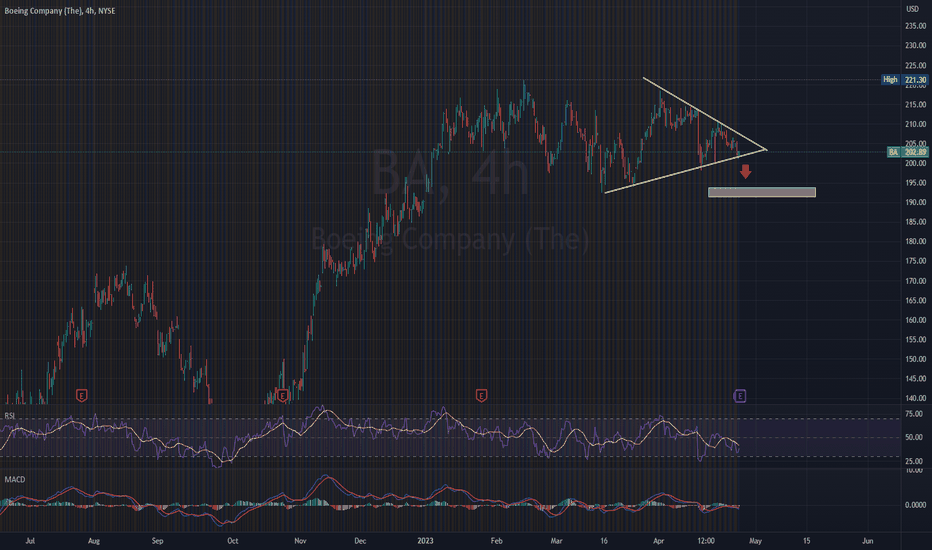
Task: Click the 150.00 price axis label
Action: (915, 359)
